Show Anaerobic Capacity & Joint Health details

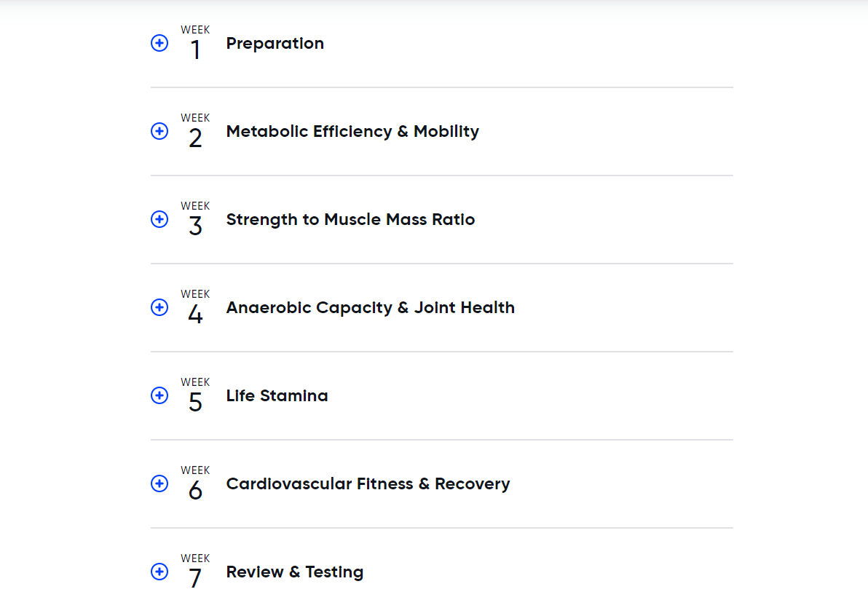(370, 308)
